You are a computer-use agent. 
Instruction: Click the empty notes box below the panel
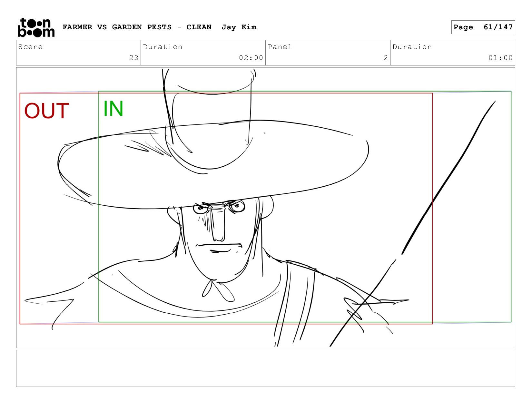265,368
